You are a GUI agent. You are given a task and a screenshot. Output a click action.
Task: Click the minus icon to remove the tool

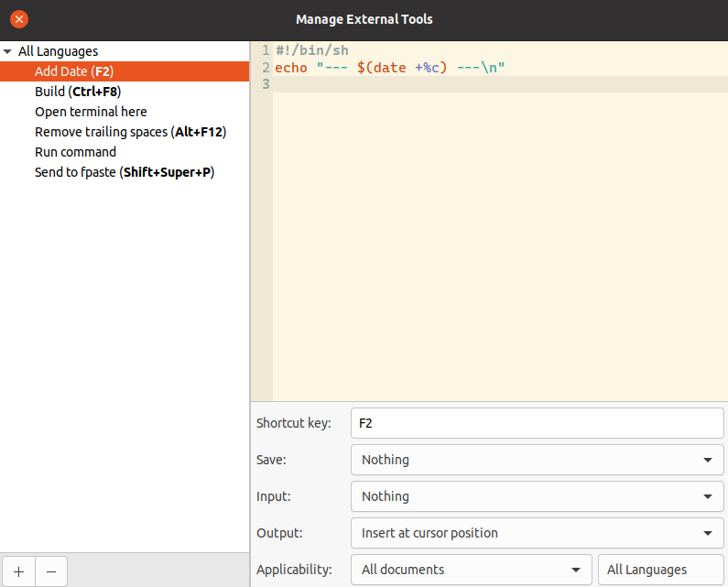[51, 571]
